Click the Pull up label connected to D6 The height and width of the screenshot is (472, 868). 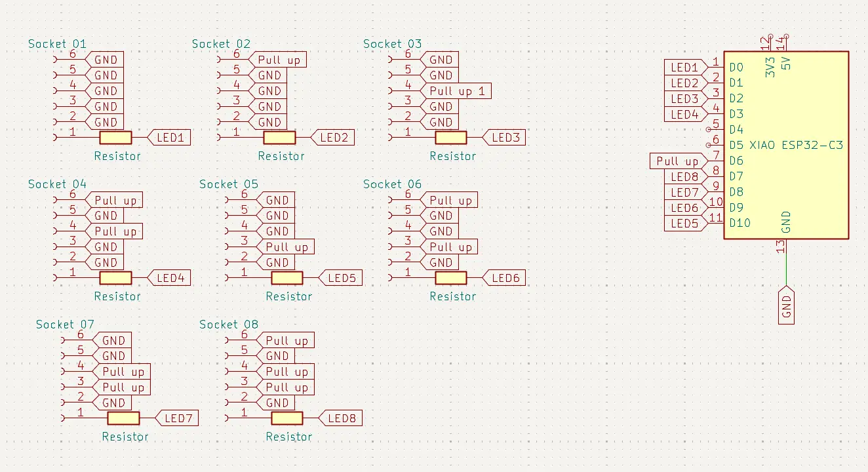pos(677,161)
